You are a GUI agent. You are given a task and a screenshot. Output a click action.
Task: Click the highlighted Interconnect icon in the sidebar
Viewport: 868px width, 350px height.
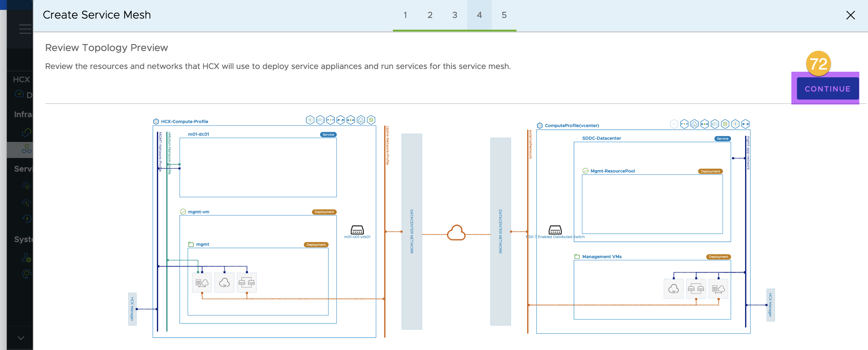27,149
